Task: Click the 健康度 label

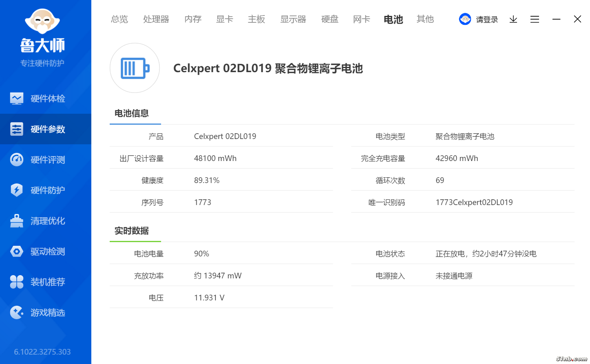Action: coord(152,180)
